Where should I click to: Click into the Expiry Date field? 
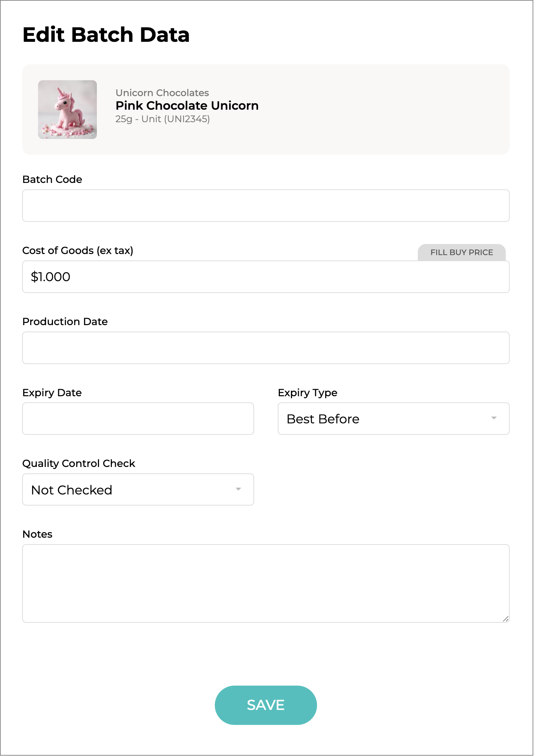[138, 419]
